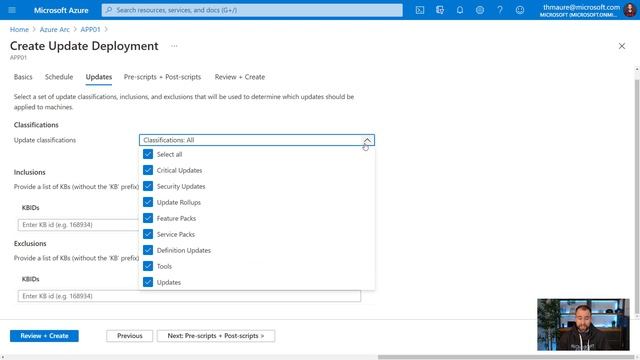
Task: Uncheck Update Rollups classification
Action: 148,202
